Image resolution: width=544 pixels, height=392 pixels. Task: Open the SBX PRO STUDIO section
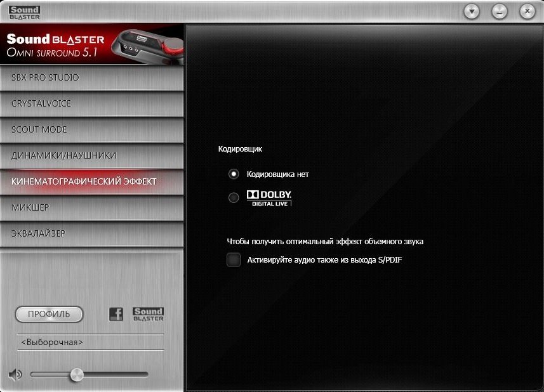coord(91,77)
